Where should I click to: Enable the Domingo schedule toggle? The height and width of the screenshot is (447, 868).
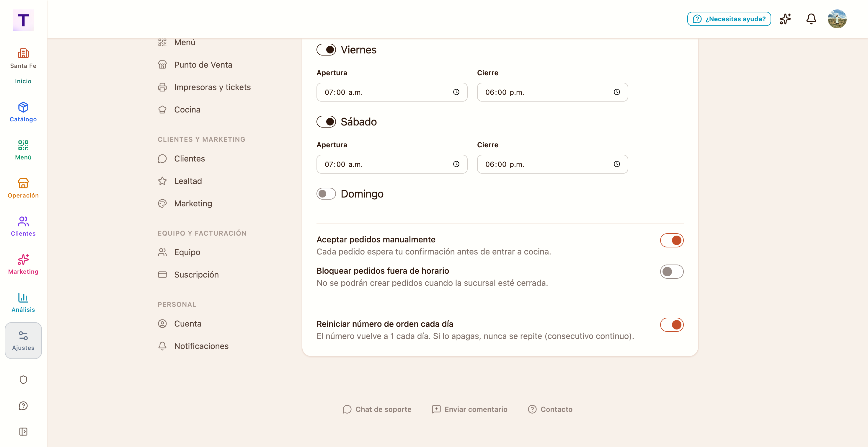point(326,194)
